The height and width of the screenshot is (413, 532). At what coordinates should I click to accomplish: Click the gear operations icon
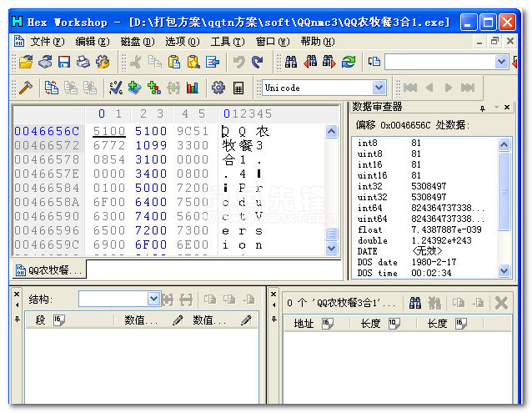218,88
